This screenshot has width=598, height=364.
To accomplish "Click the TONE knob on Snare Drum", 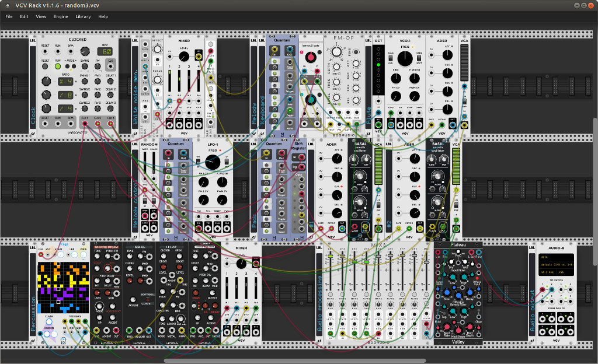I will click(98, 257).
